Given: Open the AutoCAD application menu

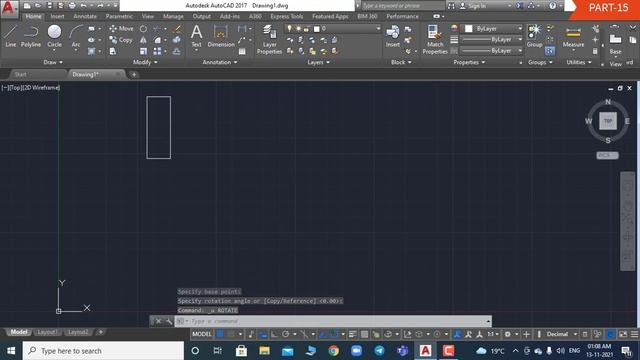Looking at the screenshot, I should pyautogui.click(x=9, y=8).
